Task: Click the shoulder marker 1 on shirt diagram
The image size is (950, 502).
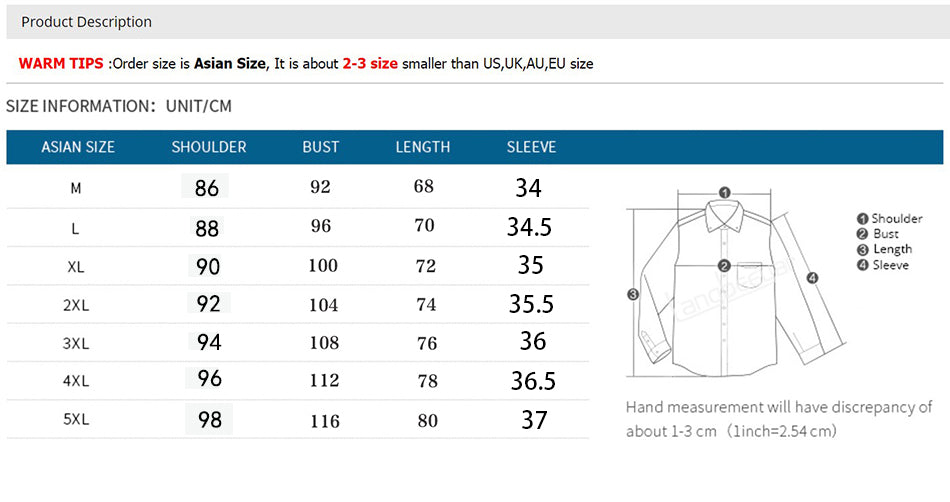Action: click(725, 193)
